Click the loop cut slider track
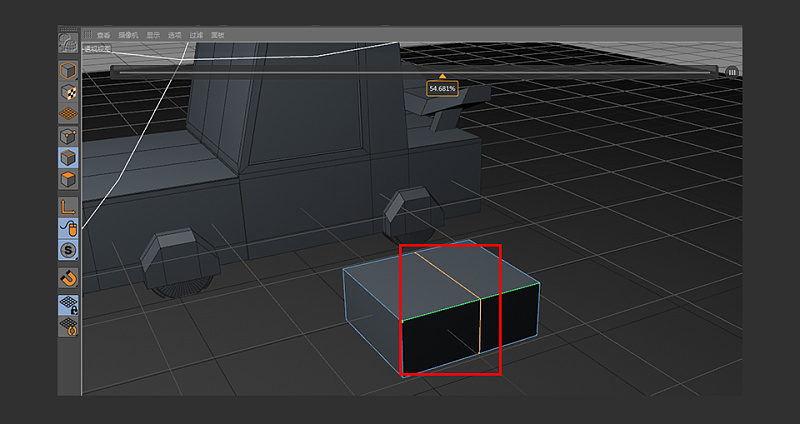This screenshot has height=424, width=800. point(414,72)
